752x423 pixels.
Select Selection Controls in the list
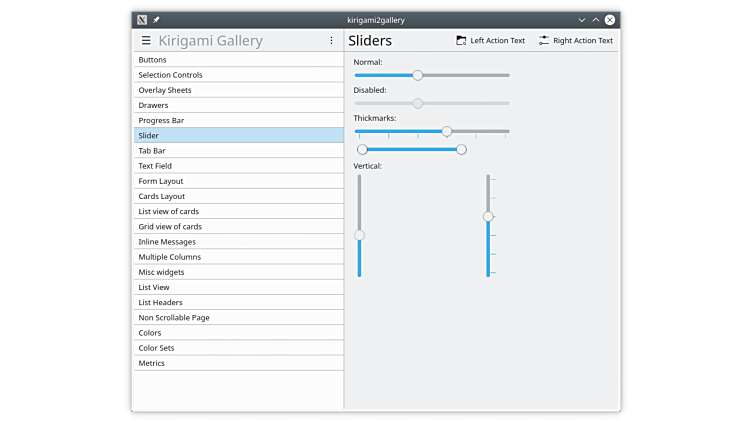(170, 75)
